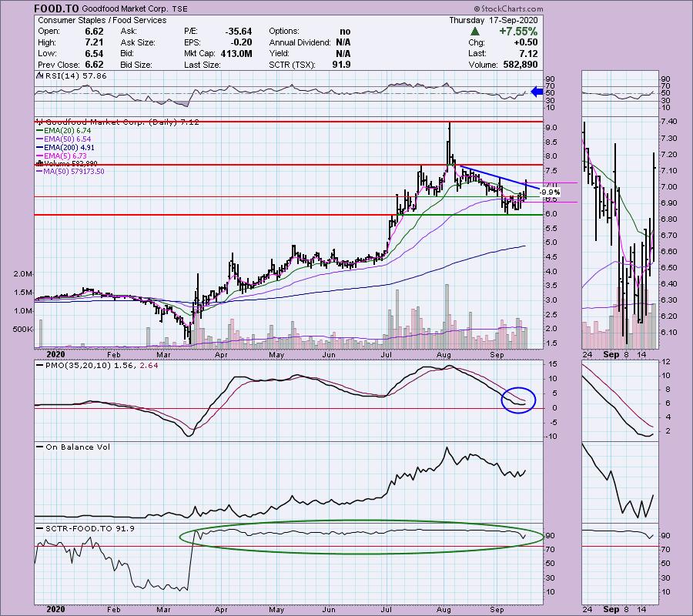693x616 pixels.
Task: Click Consumer Staples / Food Services sector text
Action: point(102,20)
